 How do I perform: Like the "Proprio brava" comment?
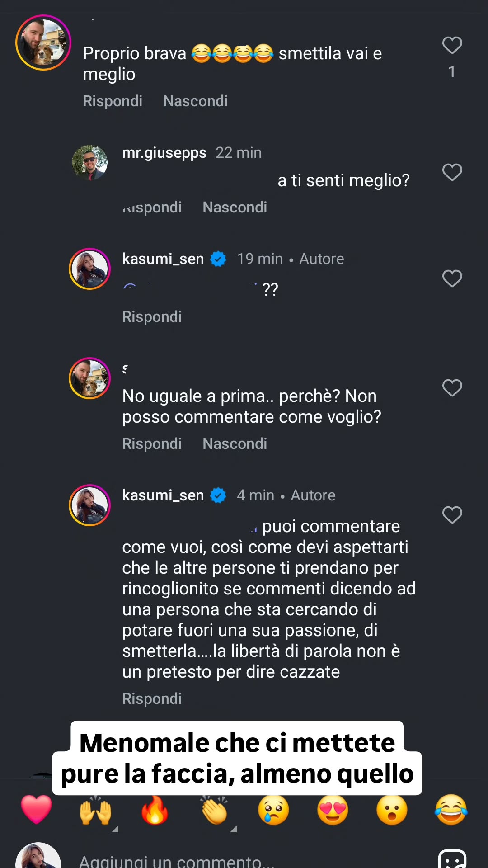click(x=452, y=45)
